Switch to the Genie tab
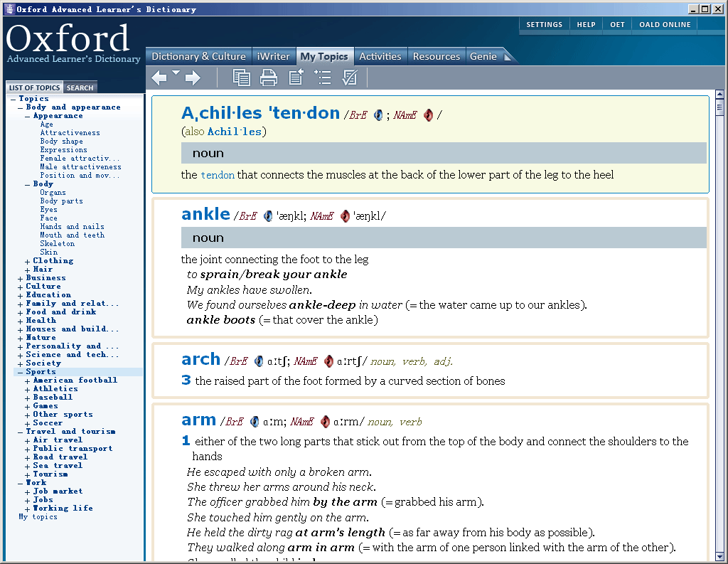 (x=483, y=56)
